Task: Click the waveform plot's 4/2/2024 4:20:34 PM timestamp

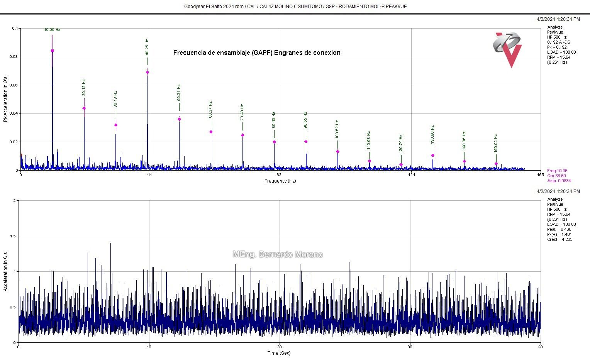Action: (x=558, y=191)
